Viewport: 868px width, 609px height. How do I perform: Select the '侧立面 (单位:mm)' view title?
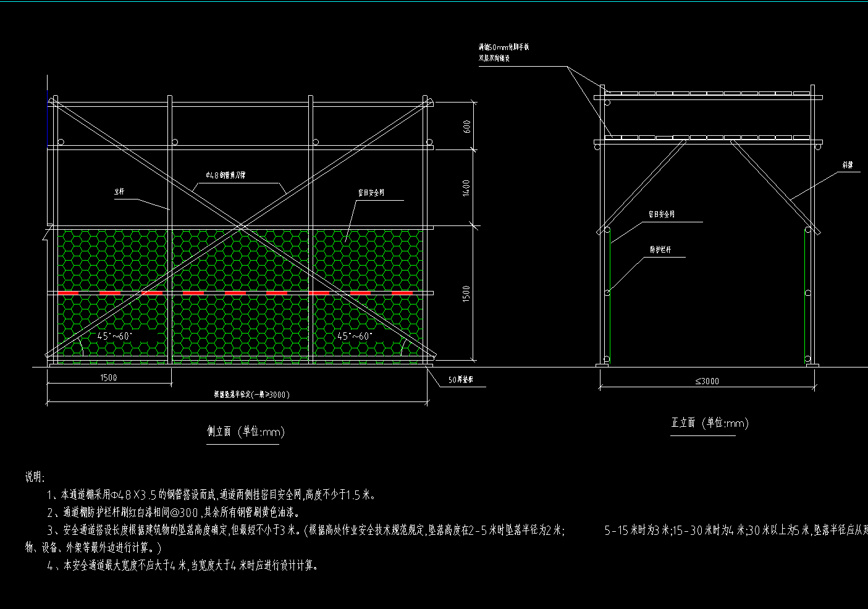246,432
